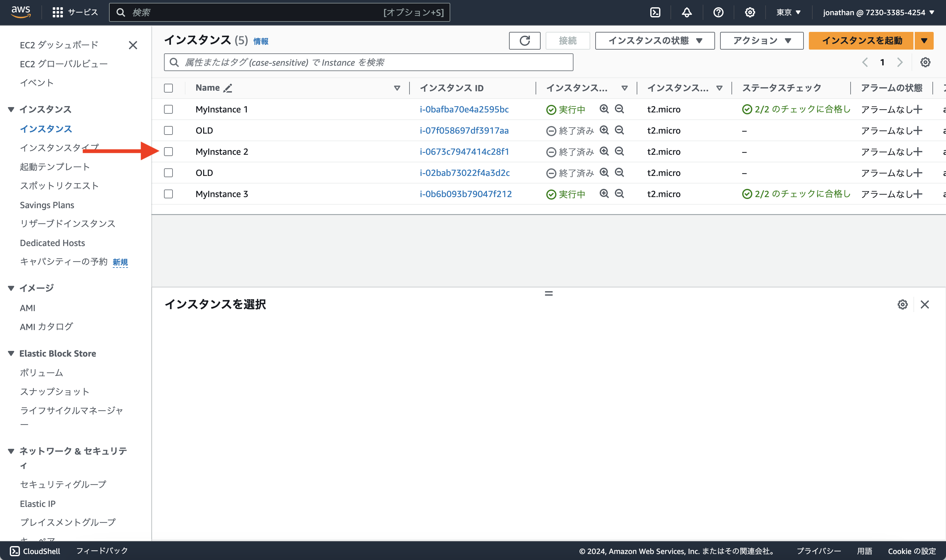The width and height of the screenshot is (946, 560).
Task: Open セキュリティグループ in the sidebar
Action: click(x=63, y=484)
